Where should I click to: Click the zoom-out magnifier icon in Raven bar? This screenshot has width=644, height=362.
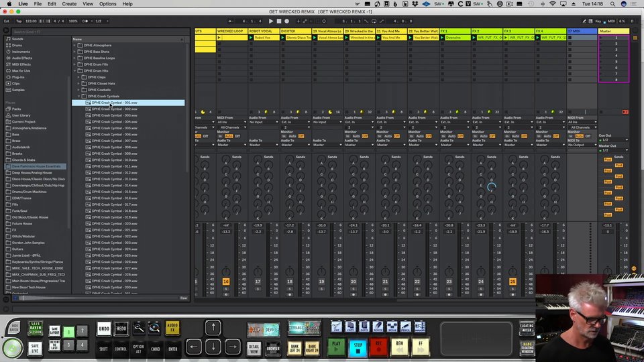click(x=139, y=328)
